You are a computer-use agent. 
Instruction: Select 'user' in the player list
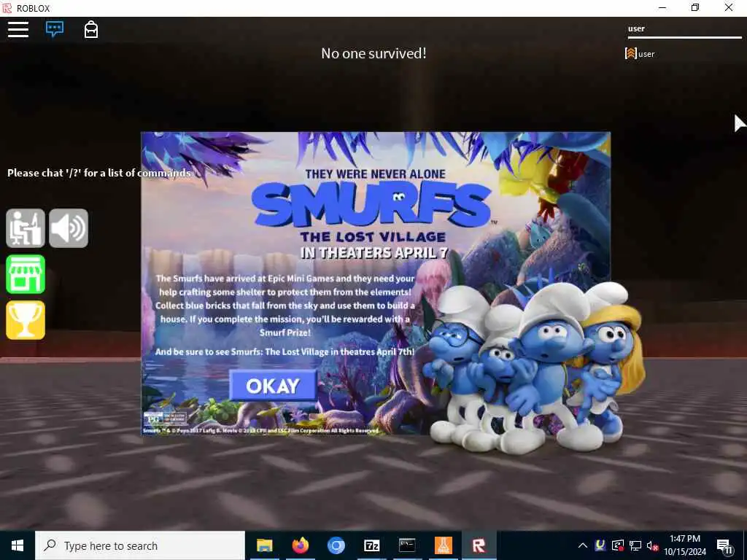tap(646, 54)
